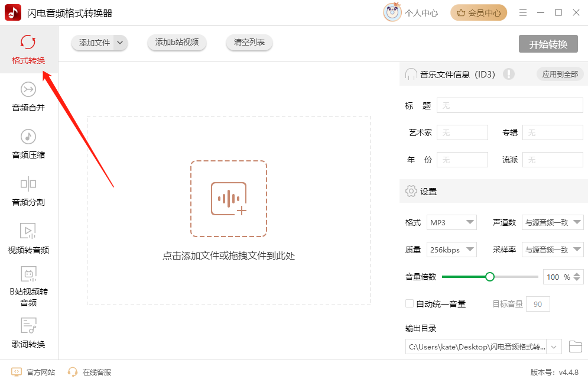The width and height of the screenshot is (588, 382).
Task: Browse output folder with the folder icon
Action: pyautogui.click(x=575, y=347)
